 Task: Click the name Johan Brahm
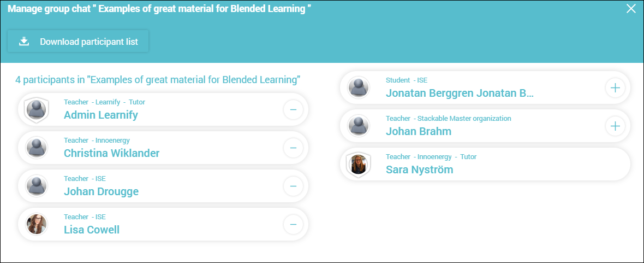point(419,131)
